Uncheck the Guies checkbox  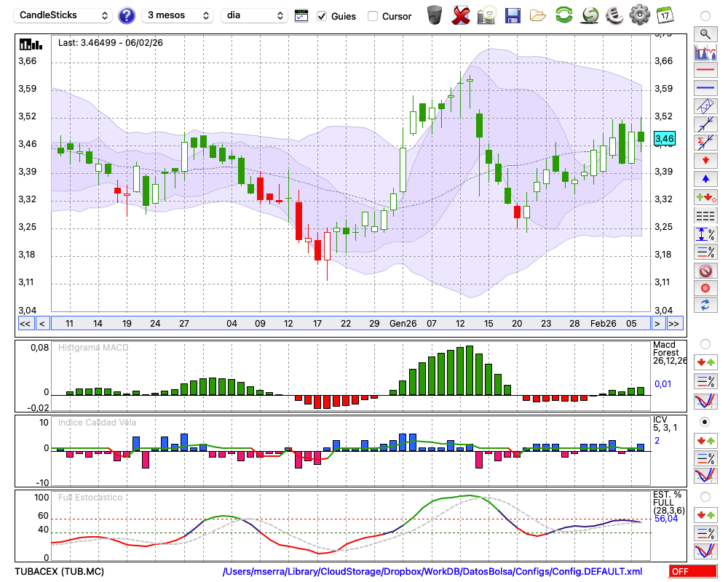pos(322,16)
